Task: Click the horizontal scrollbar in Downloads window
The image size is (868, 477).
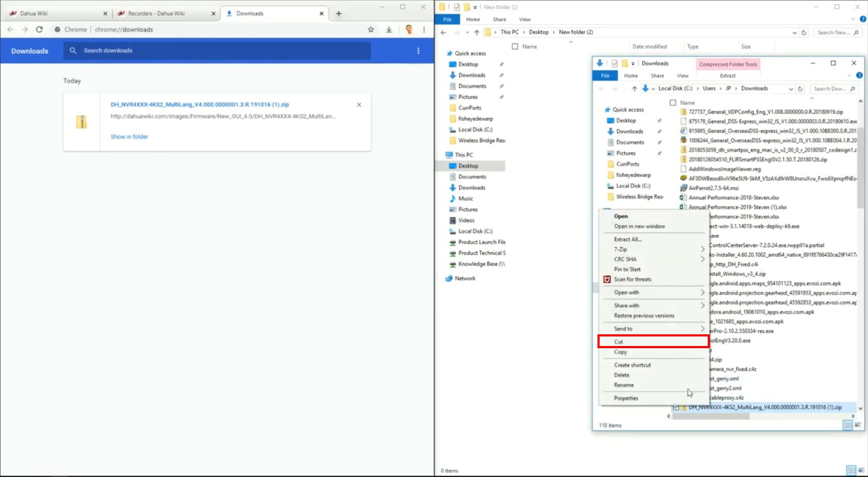Action: (710, 416)
